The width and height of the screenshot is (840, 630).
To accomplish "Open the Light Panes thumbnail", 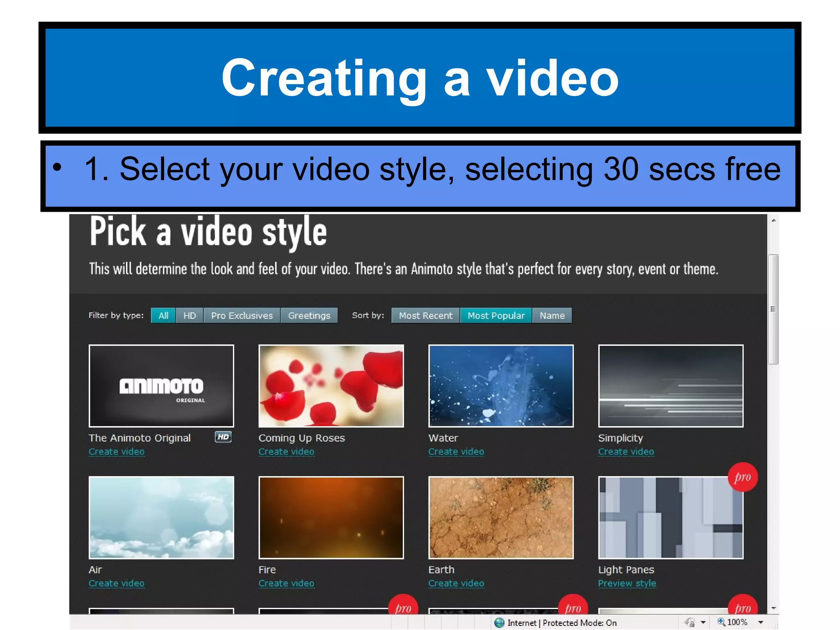I will click(671, 518).
